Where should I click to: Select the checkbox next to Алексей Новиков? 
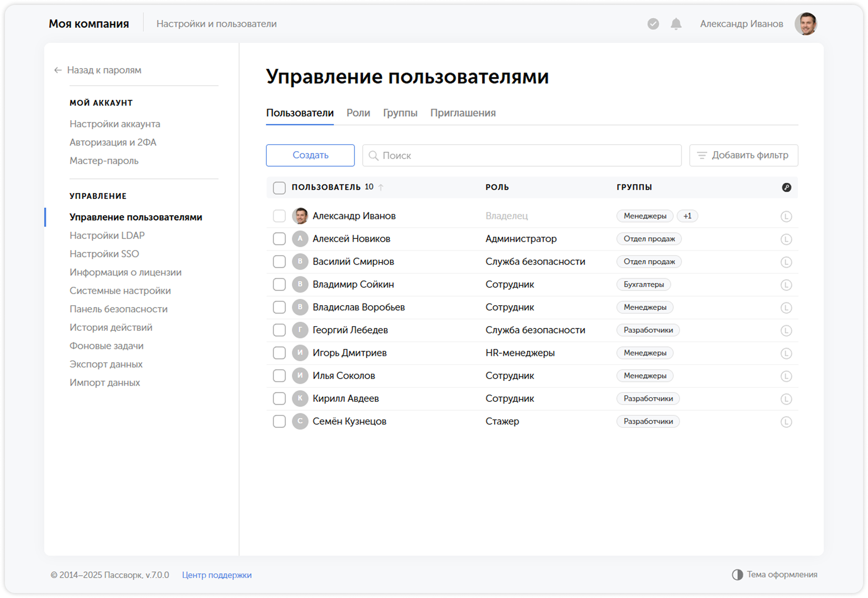[279, 239]
